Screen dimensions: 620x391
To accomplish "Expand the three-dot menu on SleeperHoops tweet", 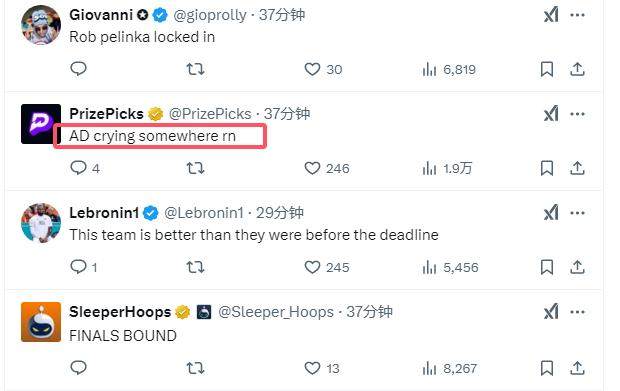I will click(x=577, y=312).
